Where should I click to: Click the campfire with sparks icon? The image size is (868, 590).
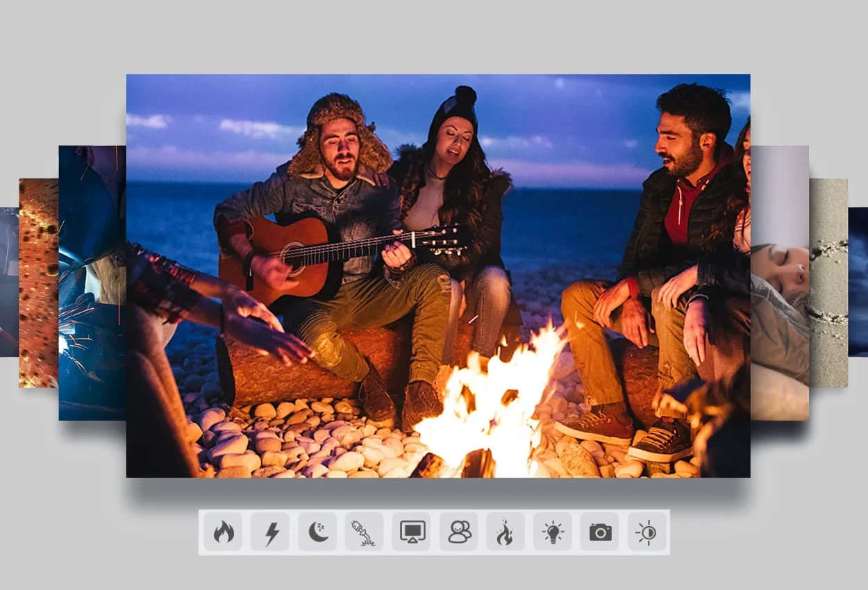506,532
